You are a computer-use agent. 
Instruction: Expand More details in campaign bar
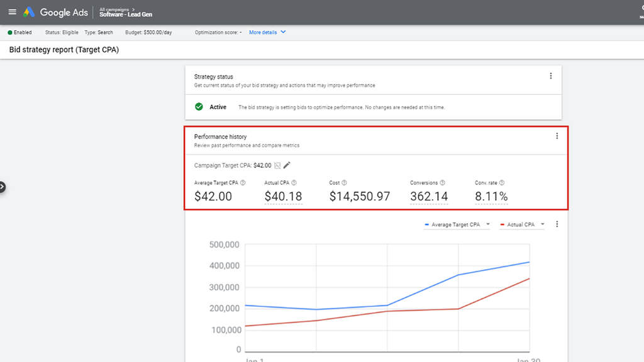[267, 32]
